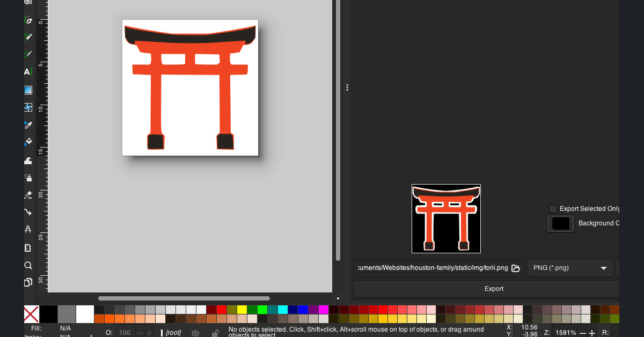
Task: Select the Spray tool
Action: point(28,177)
